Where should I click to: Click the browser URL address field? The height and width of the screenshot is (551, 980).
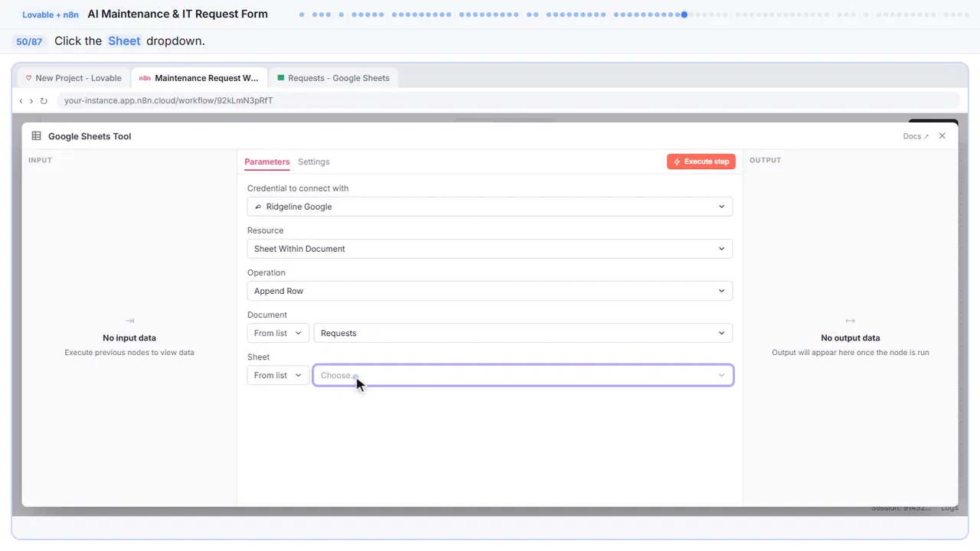508,100
